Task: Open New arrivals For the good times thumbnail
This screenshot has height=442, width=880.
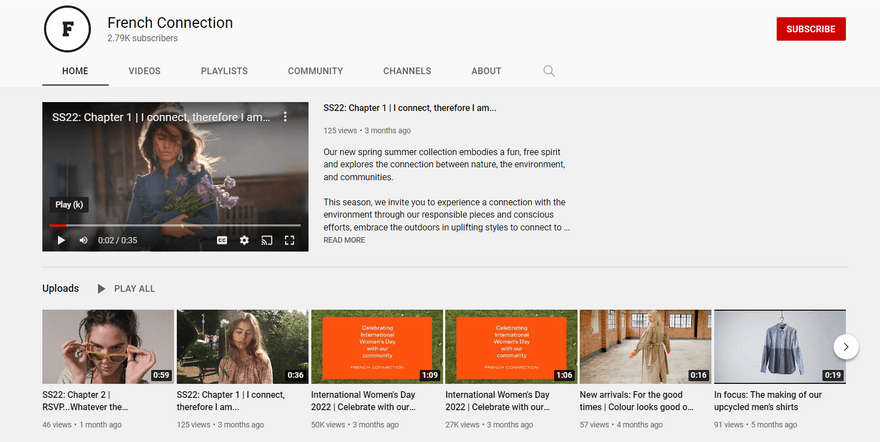Action: (x=645, y=347)
